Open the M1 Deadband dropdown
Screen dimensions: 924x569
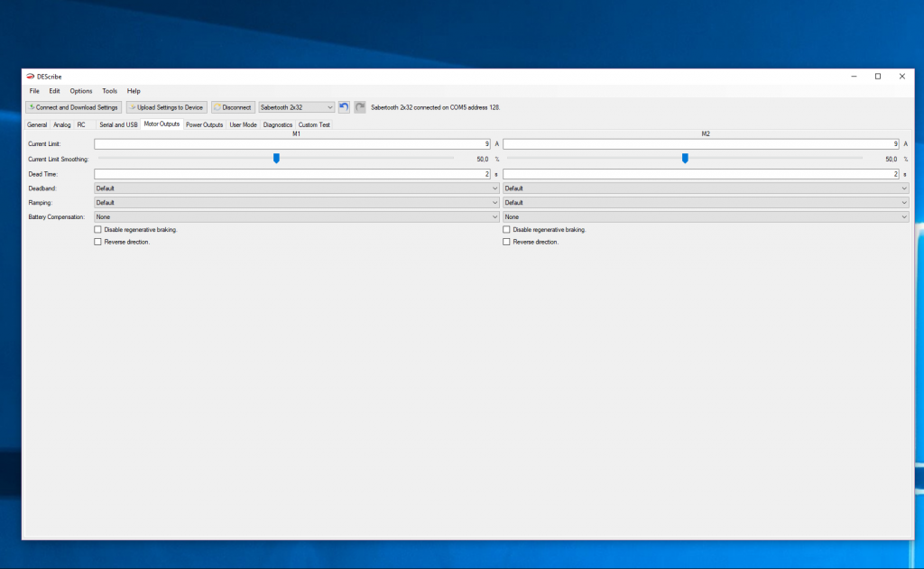pyautogui.click(x=296, y=188)
